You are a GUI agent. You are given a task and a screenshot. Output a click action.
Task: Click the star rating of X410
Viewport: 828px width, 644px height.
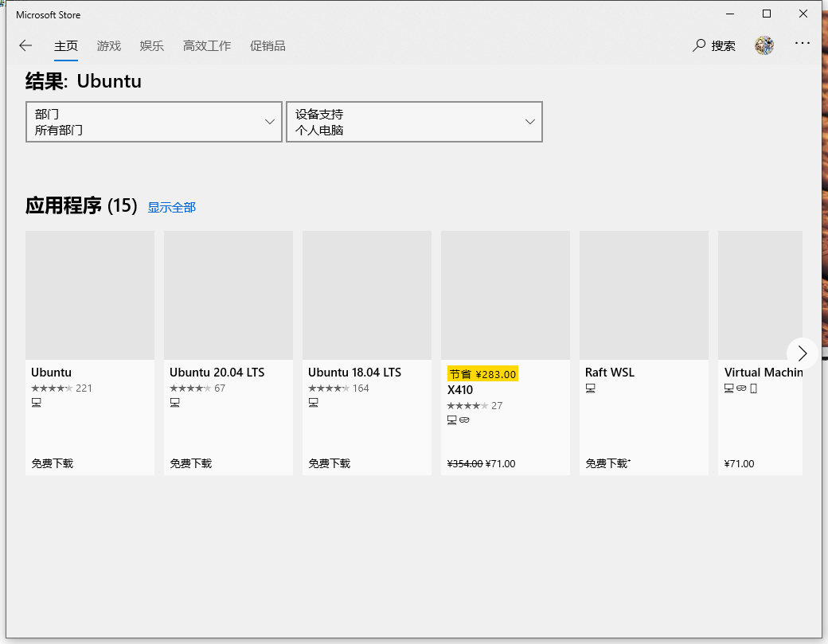click(x=467, y=406)
